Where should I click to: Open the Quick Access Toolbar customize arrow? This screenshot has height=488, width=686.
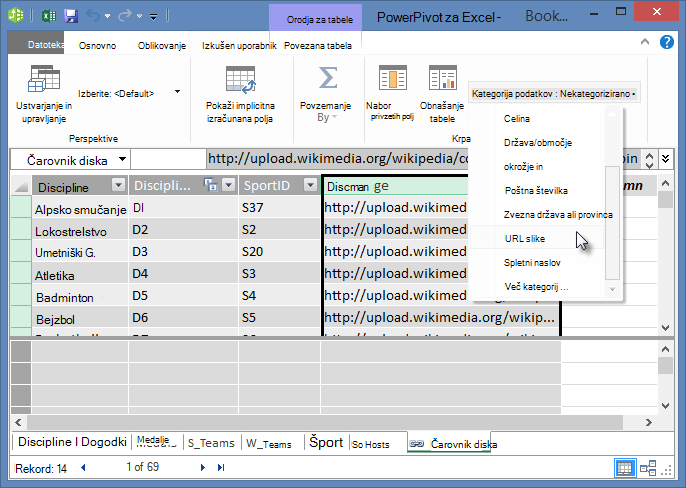click(154, 17)
